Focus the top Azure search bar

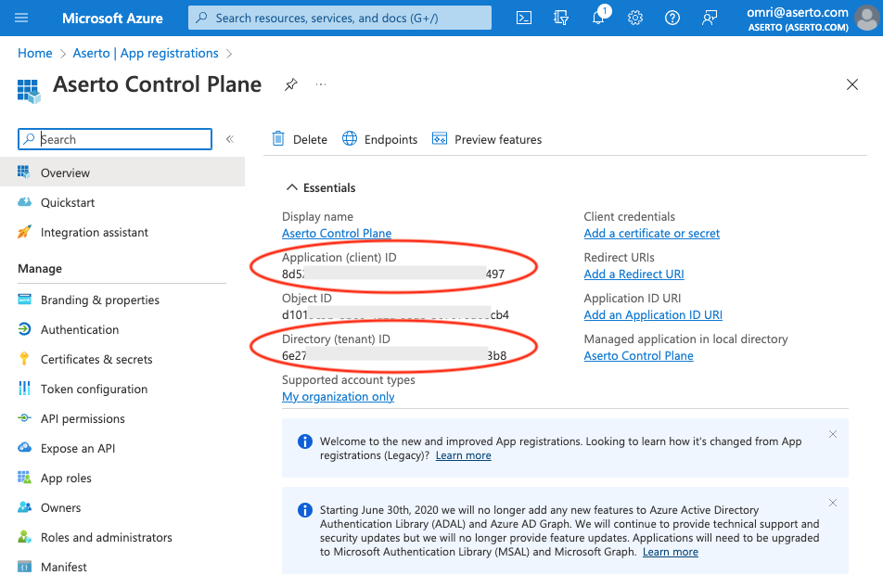pos(339,18)
